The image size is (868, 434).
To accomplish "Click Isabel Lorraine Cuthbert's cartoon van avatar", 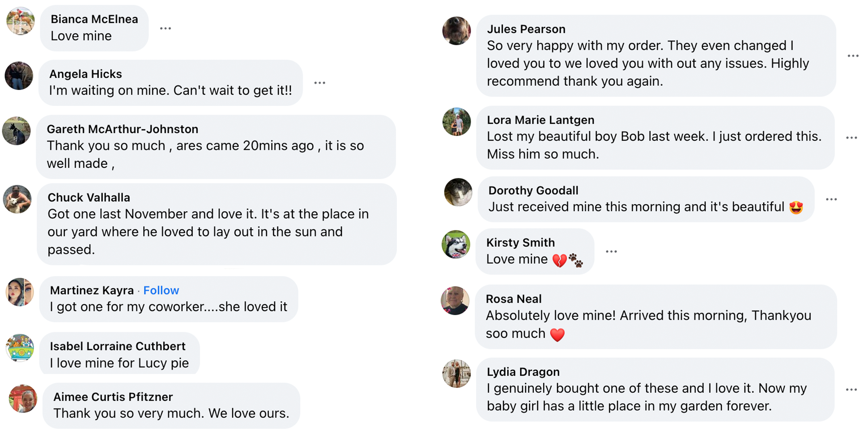I will click(x=20, y=348).
